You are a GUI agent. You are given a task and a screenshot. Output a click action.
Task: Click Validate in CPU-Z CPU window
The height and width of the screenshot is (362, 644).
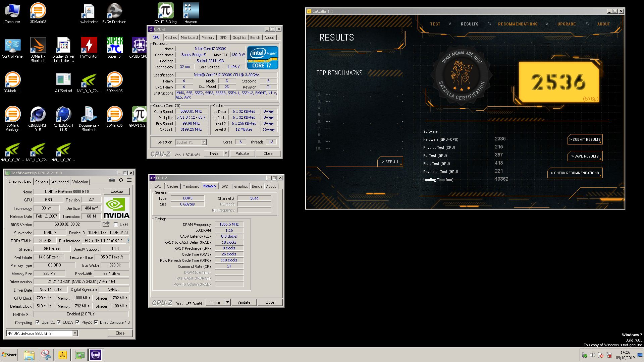(242, 154)
